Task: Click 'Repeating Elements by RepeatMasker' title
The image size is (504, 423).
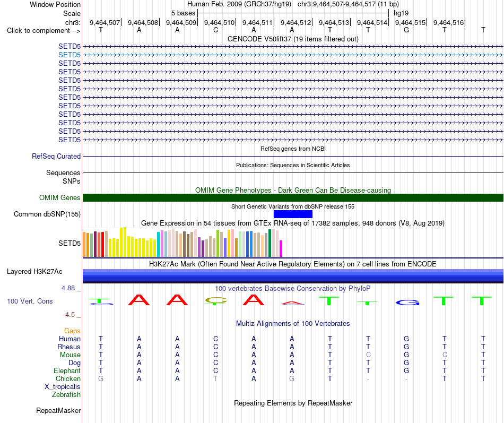Action: click(293, 403)
